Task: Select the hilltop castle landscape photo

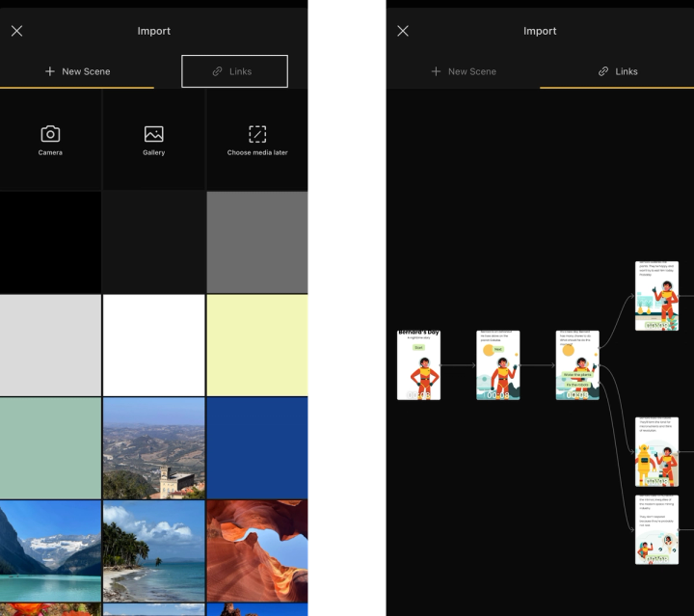Action: 153,448
